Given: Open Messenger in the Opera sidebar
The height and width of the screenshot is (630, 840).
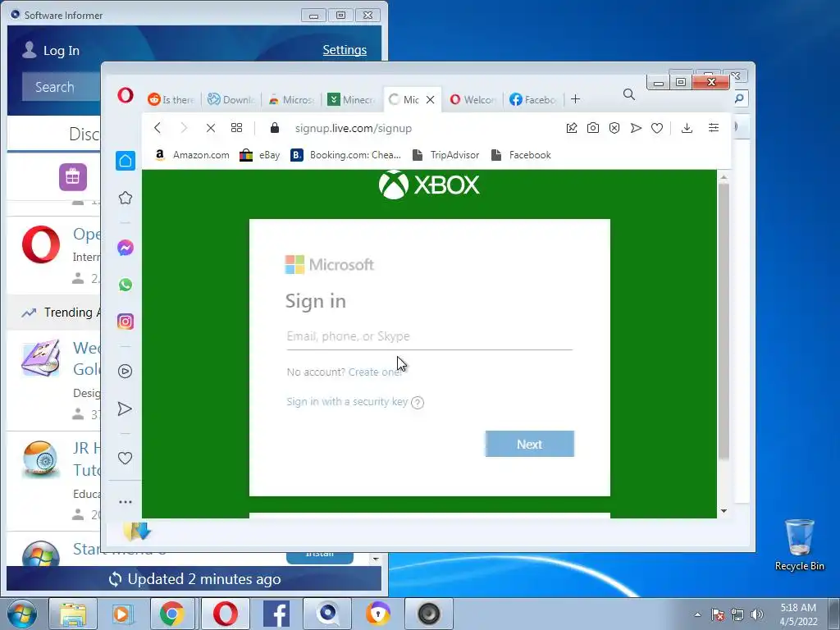Looking at the screenshot, I should tap(126, 248).
